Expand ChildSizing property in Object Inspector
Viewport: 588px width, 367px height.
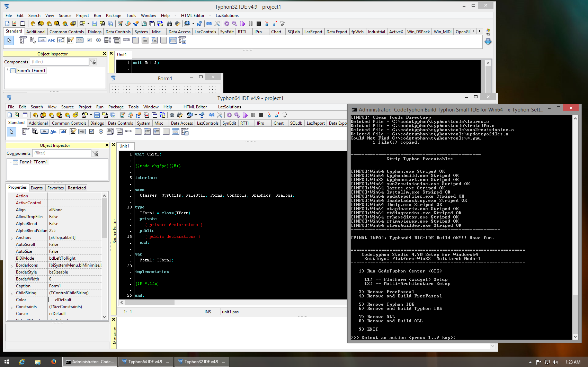pyautogui.click(x=11, y=293)
